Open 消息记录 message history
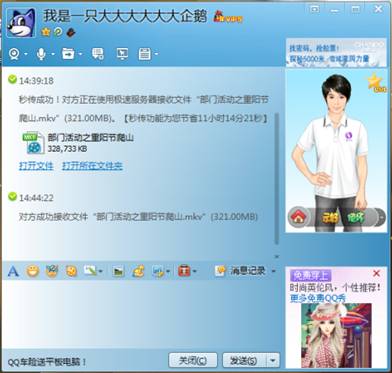This screenshot has width=392, height=373. tap(241, 271)
